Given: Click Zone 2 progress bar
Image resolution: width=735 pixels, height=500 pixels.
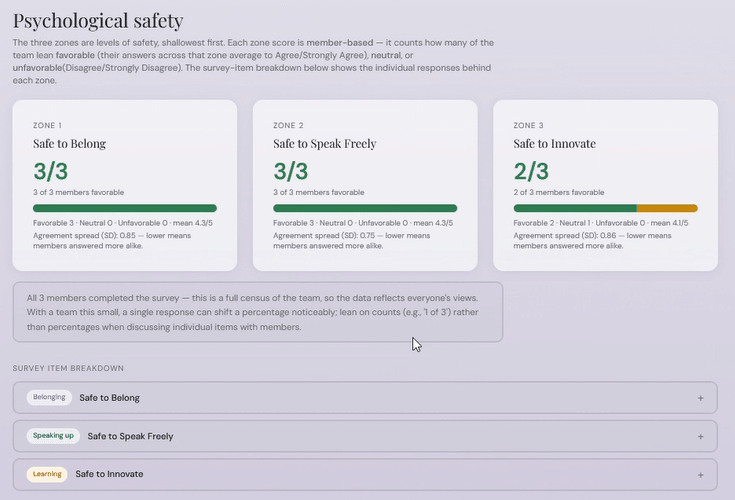Looking at the screenshot, I should (x=365, y=208).
